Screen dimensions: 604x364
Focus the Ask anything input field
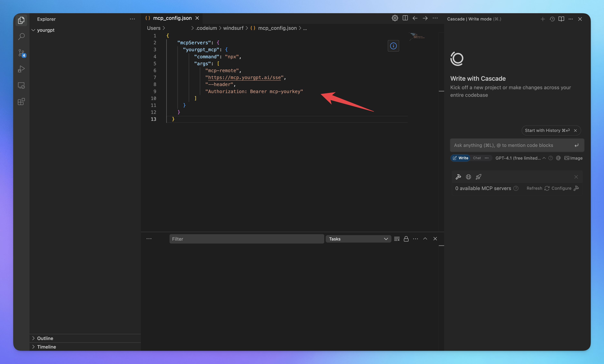(512, 145)
